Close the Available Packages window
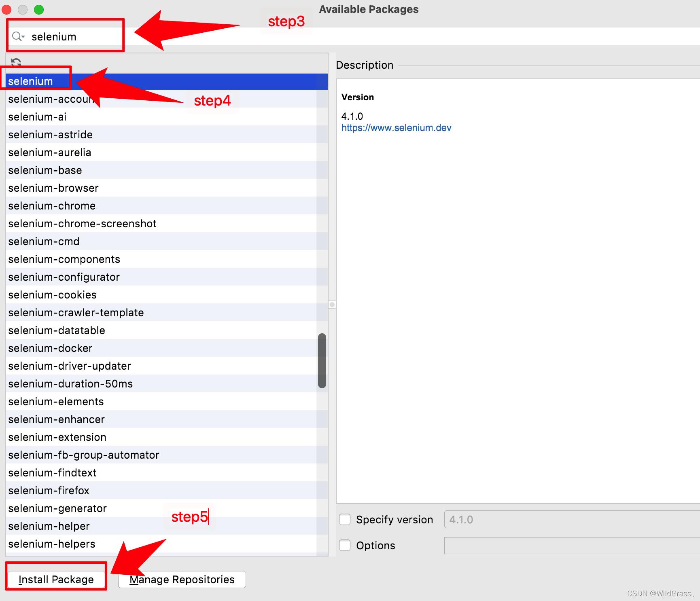This screenshot has width=700, height=601. coord(7,10)
